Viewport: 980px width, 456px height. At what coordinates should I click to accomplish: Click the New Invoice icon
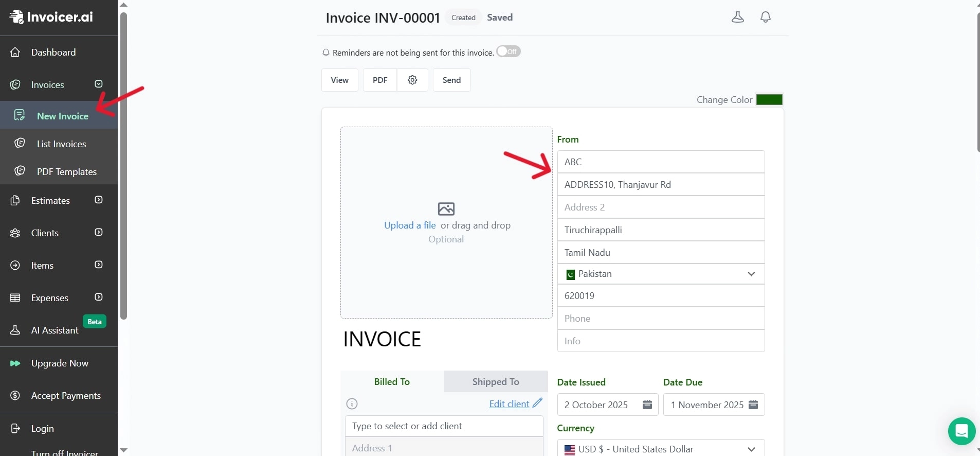pos(20,115)
